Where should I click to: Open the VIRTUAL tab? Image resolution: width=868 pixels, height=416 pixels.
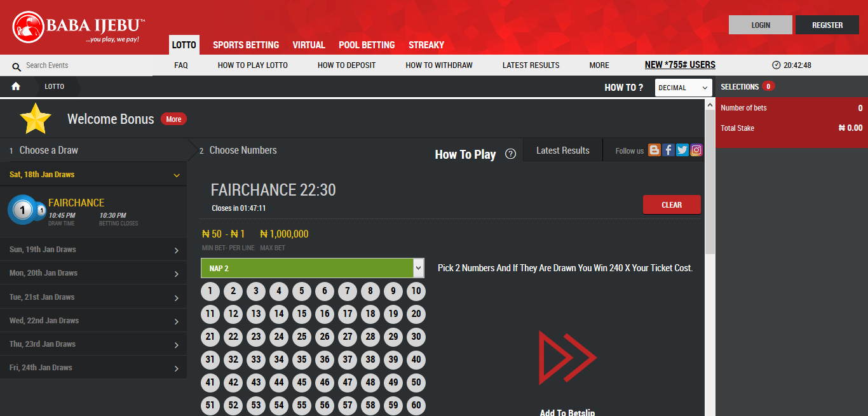309,45
